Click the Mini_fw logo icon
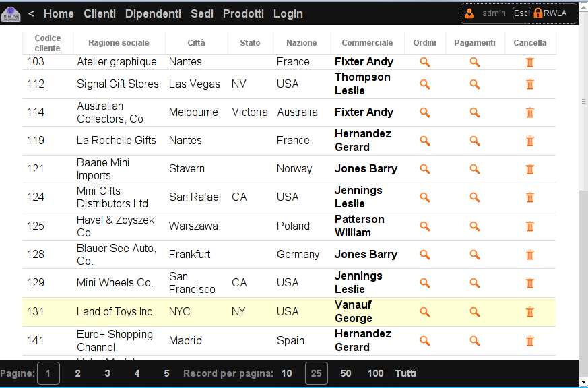The width and height of the screenshot is (588, 388). [x=11, y=13]
